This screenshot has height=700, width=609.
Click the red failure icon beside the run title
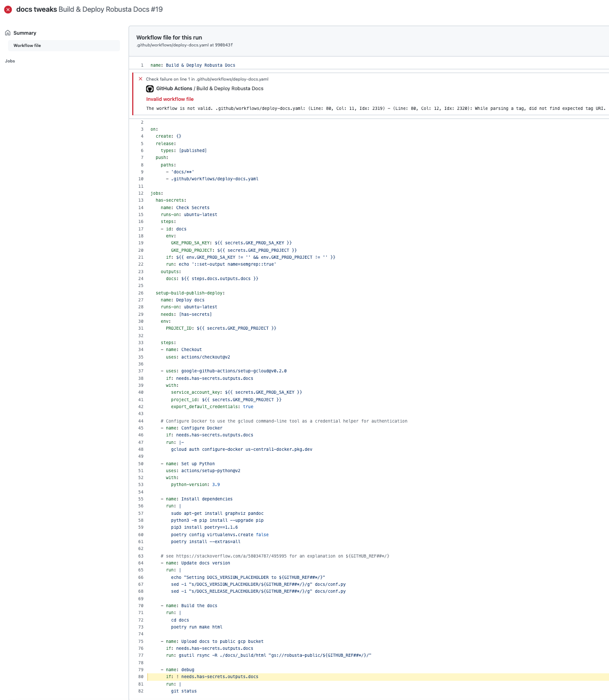tap(7, 9)
